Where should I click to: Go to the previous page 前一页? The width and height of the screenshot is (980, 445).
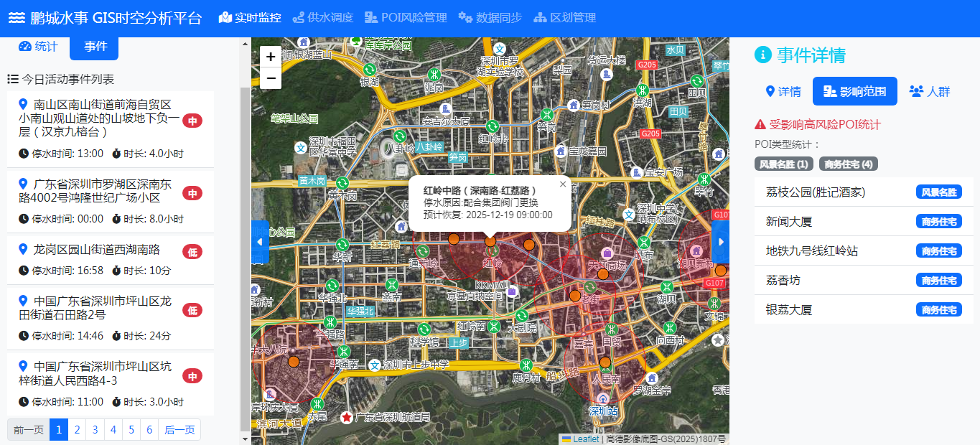coord(29,430)
